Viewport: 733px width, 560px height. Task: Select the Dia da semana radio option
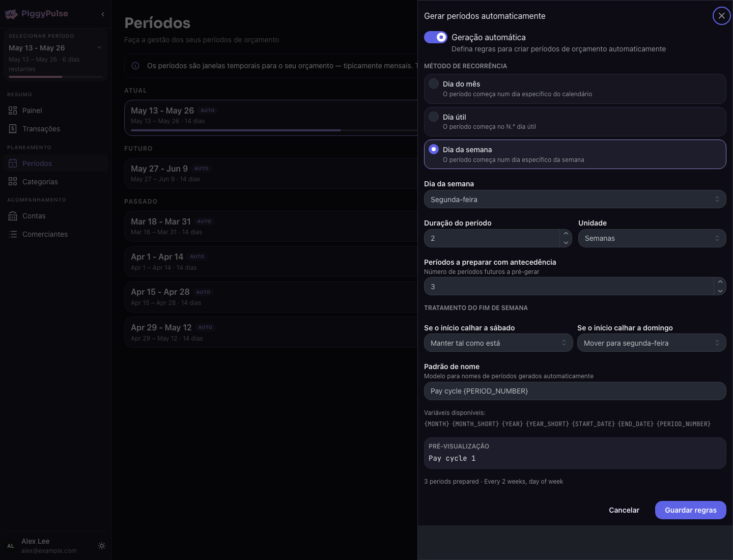click(x=434, y=149)
